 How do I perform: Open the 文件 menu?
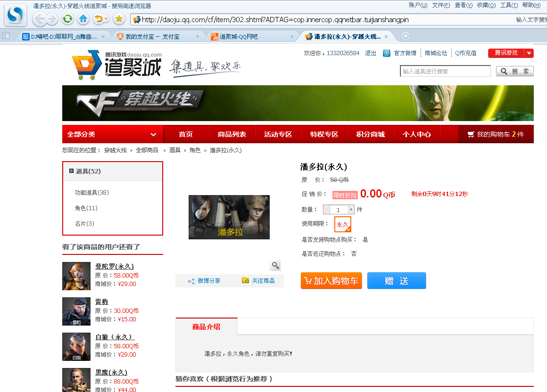pyautogui.click(x=441, y=5)
